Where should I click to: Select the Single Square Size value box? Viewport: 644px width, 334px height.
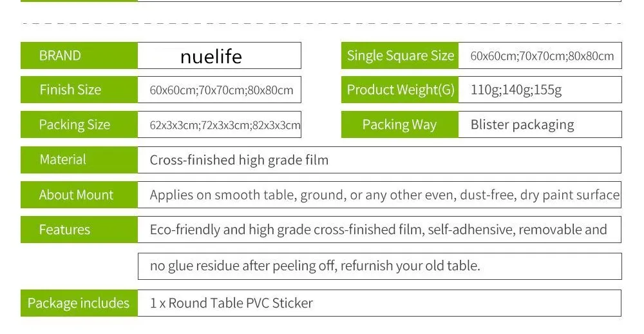tap(540, 55)
